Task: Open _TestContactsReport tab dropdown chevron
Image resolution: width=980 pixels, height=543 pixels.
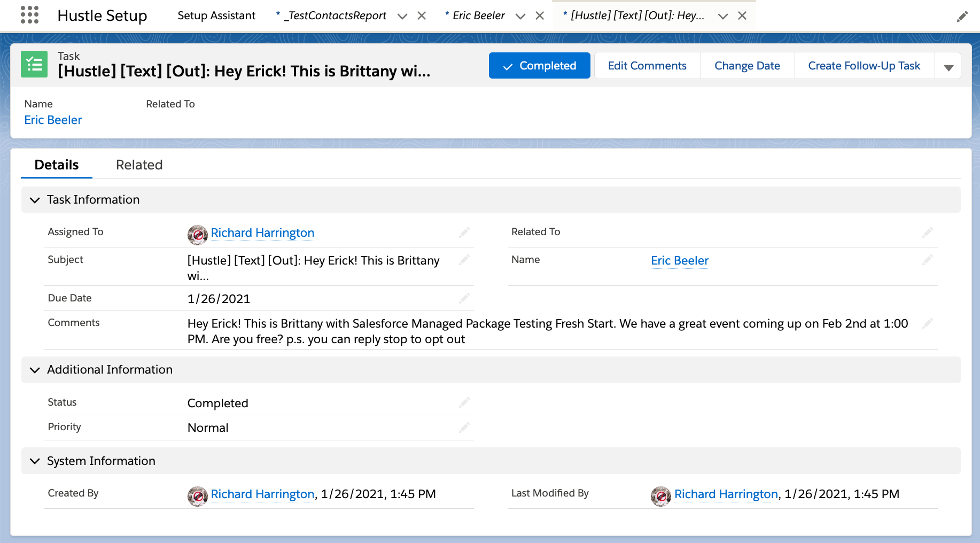Action: 402,16
